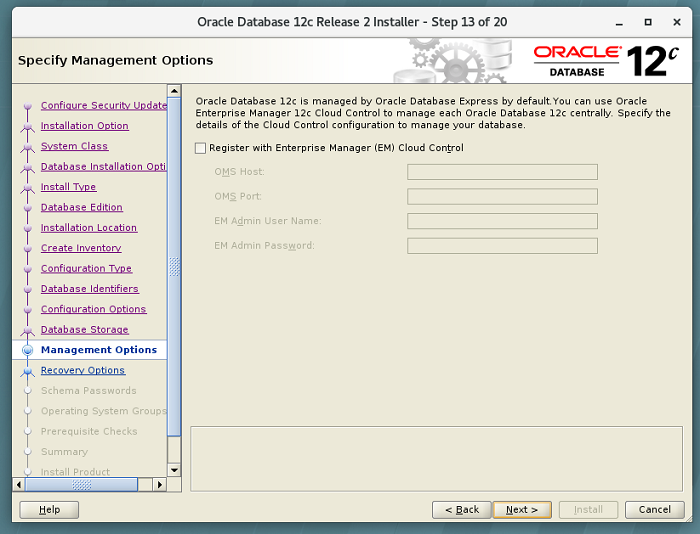
Task: Jump to System Class step
Action: (74, 146)
